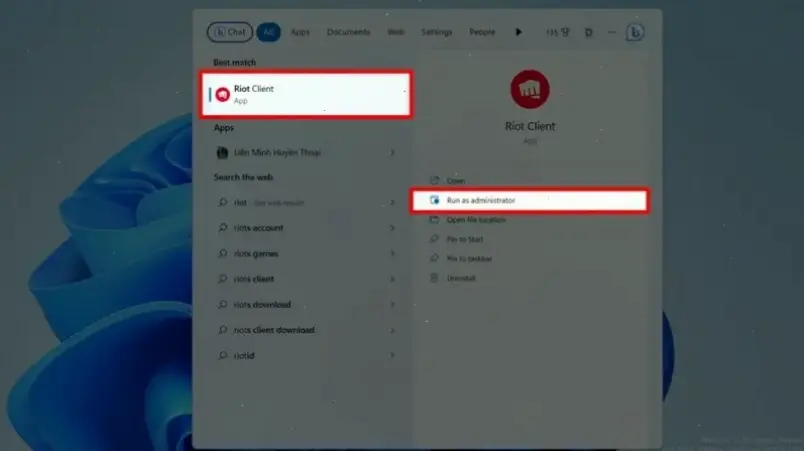The width and height of the screenshot is (804, 451).
Task: Click the Pin to Start pin icon
Action: (434, 239)
